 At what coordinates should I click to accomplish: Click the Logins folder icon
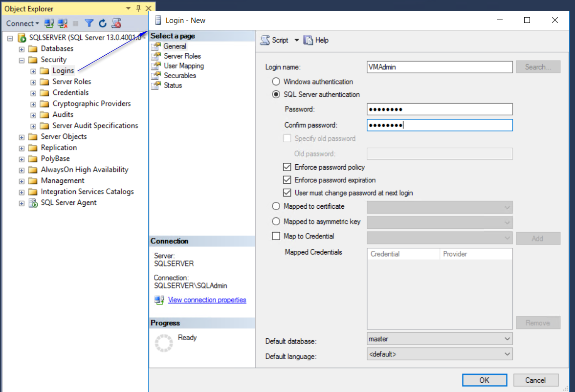[x=44, y=71]
